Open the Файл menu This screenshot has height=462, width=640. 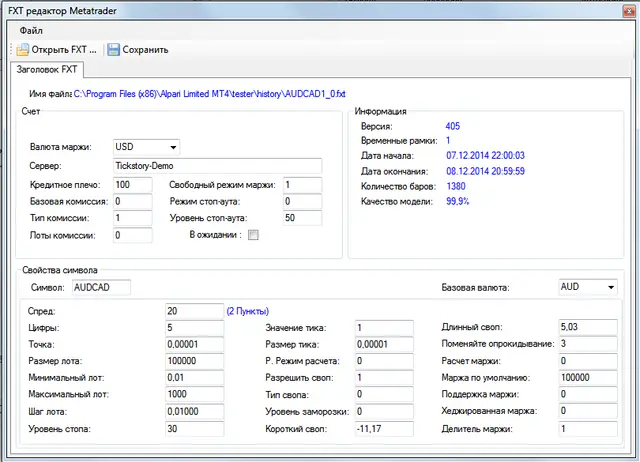tap(31, 31)
